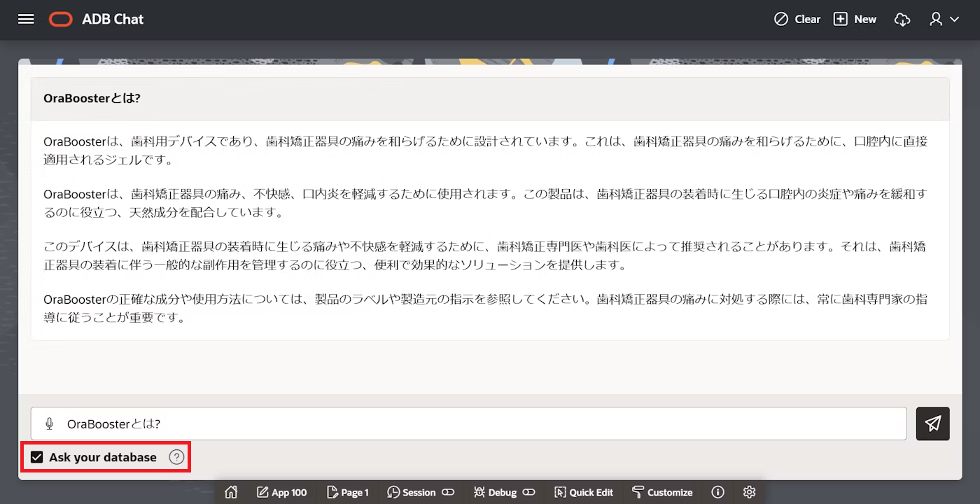
Task: Expand the user account dropdown chevron
Action: coord(955,19)
